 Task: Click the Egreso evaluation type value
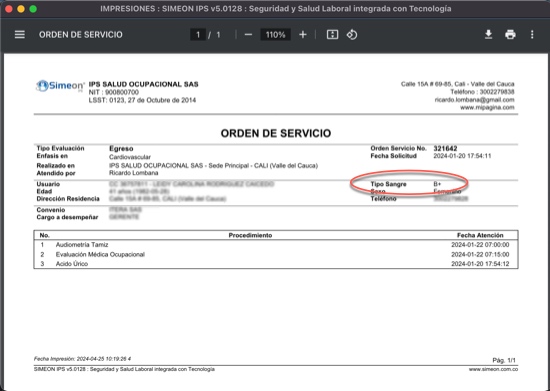tap(121, 149)
